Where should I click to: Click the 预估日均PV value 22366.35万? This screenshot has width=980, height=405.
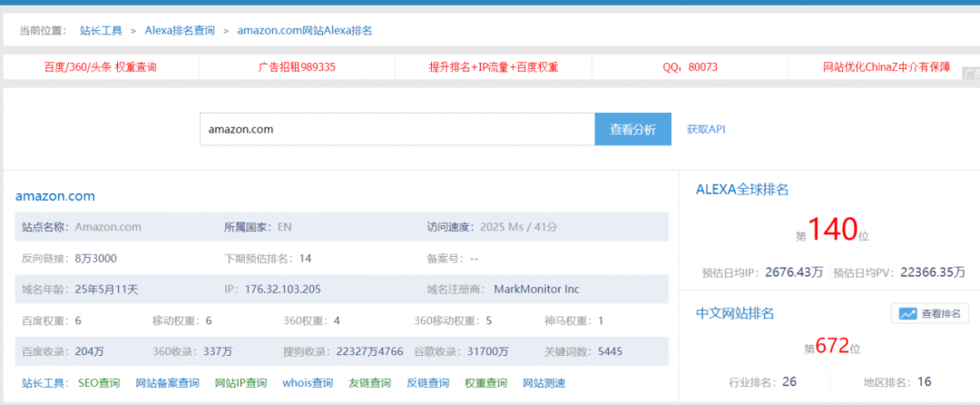933,272
